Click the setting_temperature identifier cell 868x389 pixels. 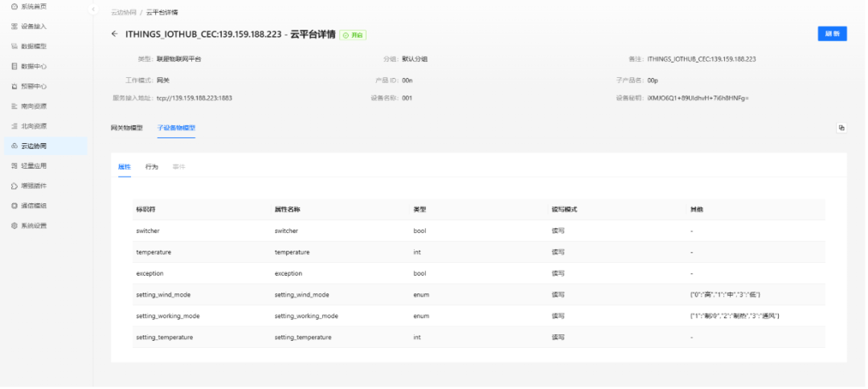point(165,337)
